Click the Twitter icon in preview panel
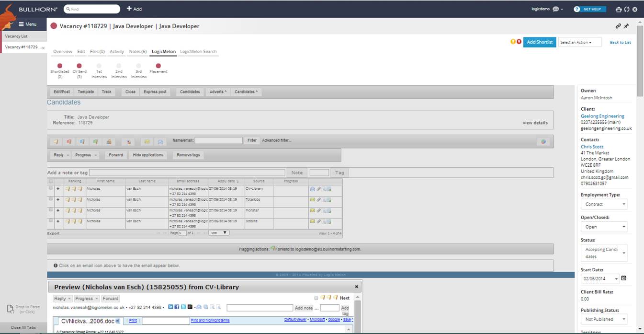 pos(183,307)
